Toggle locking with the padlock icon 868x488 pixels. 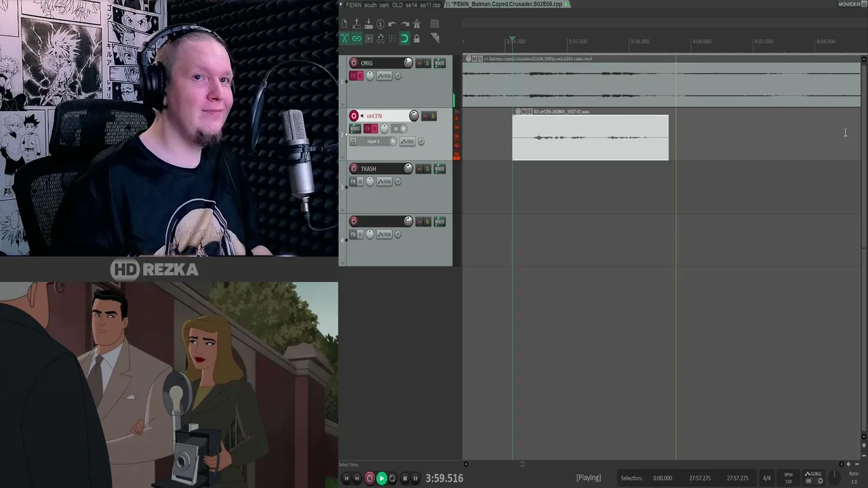pos(416,39)
